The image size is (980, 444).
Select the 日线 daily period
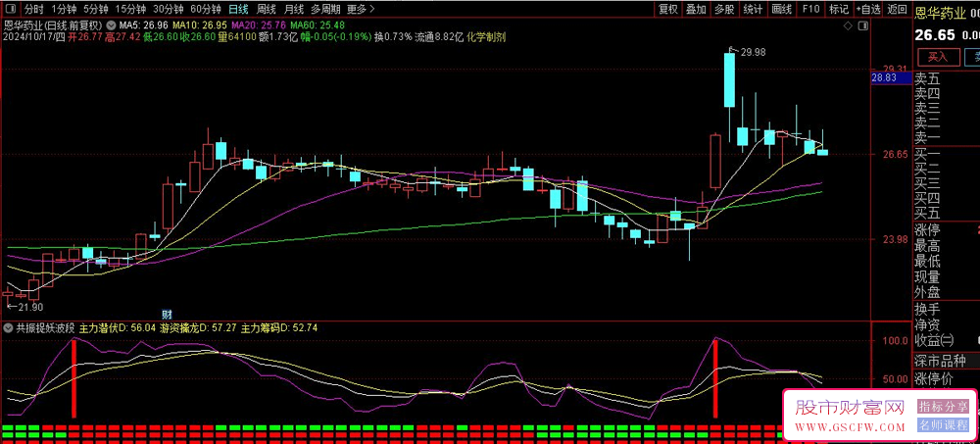(x=238, y=9)
